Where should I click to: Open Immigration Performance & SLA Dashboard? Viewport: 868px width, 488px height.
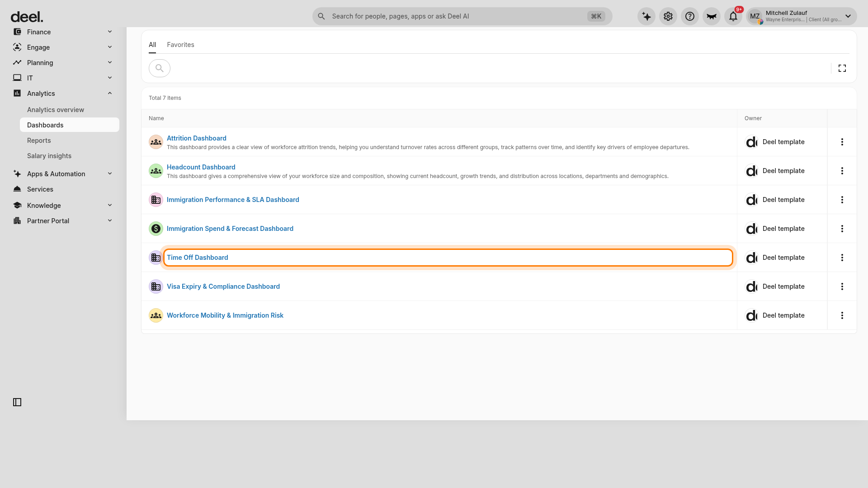click(x=233, y=200)
